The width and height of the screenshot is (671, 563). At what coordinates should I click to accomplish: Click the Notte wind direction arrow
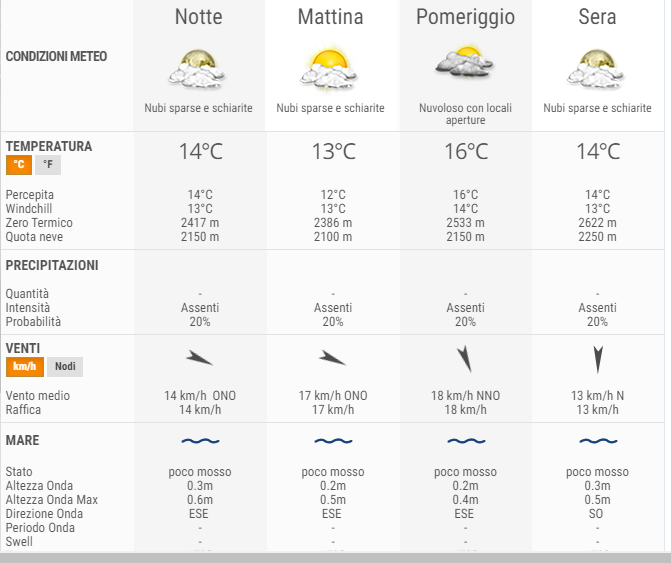(x=199, y=358)
